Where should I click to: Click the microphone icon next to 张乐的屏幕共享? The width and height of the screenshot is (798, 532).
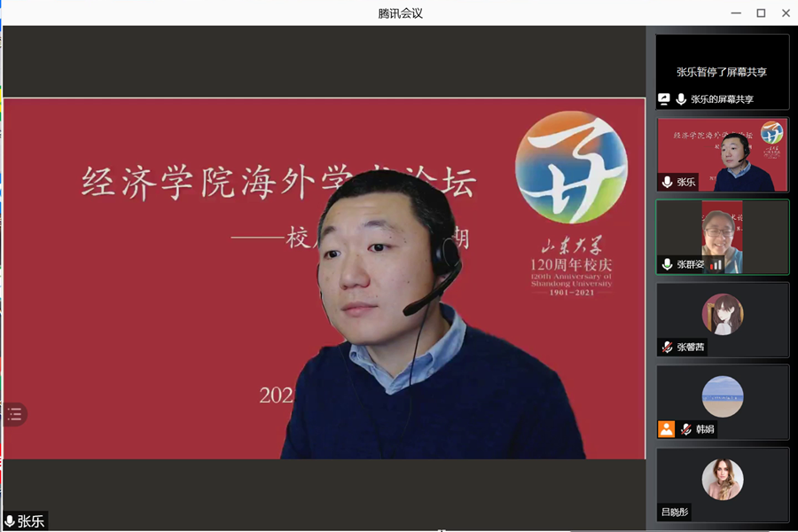click(681, 99)
